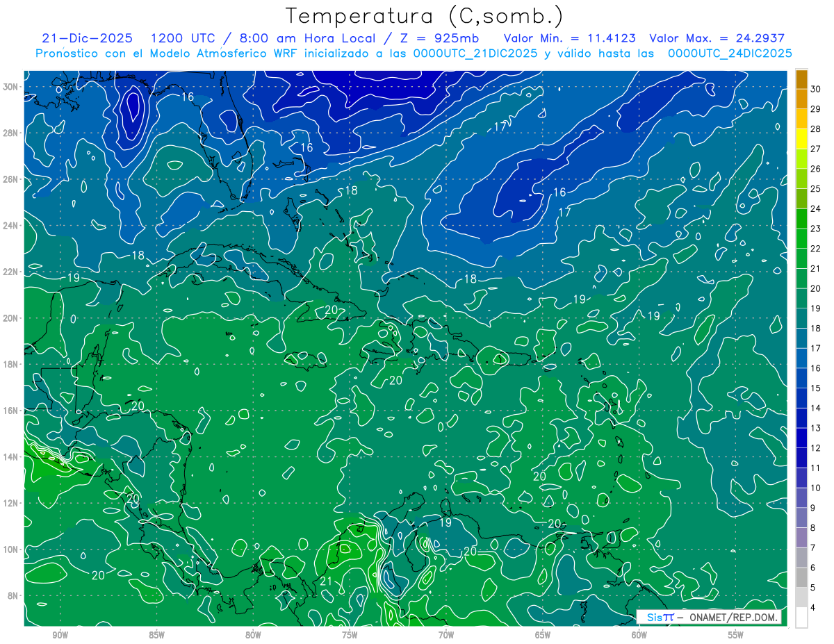The height and width of the screenshot is (644, 834).
Task: Click the '8:00 am Hora Local' text
Action: [x=306, y=38]
